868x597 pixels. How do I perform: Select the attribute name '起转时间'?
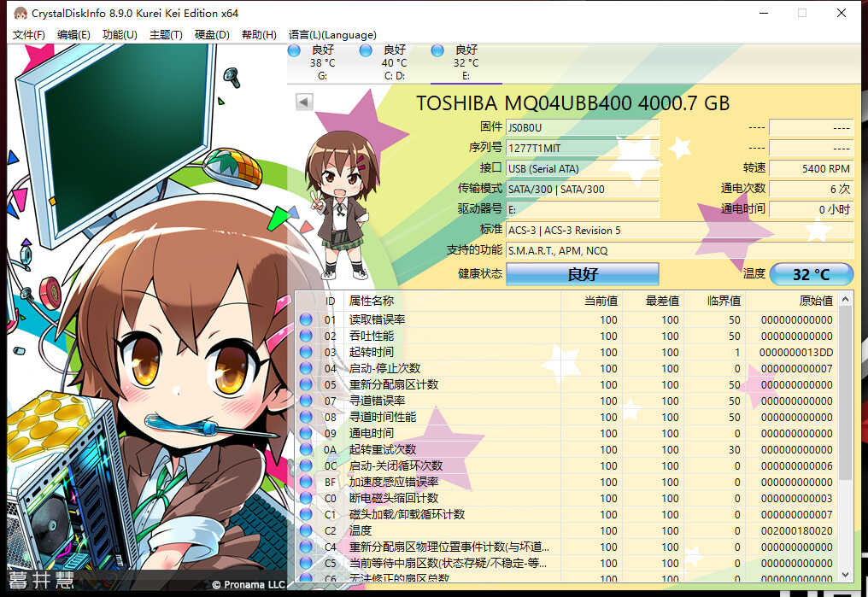click(372, 353)
